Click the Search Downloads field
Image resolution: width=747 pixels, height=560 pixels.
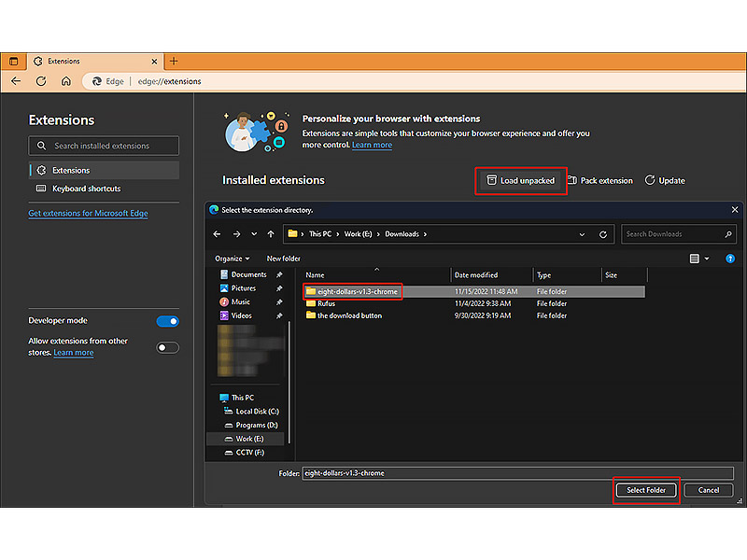coord(679,234)
